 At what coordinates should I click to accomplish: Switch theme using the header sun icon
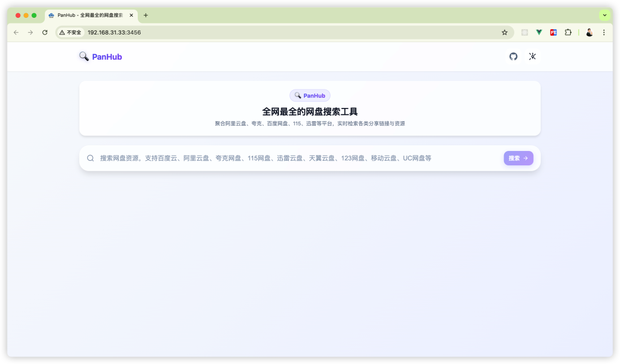[x=532, y=56]
